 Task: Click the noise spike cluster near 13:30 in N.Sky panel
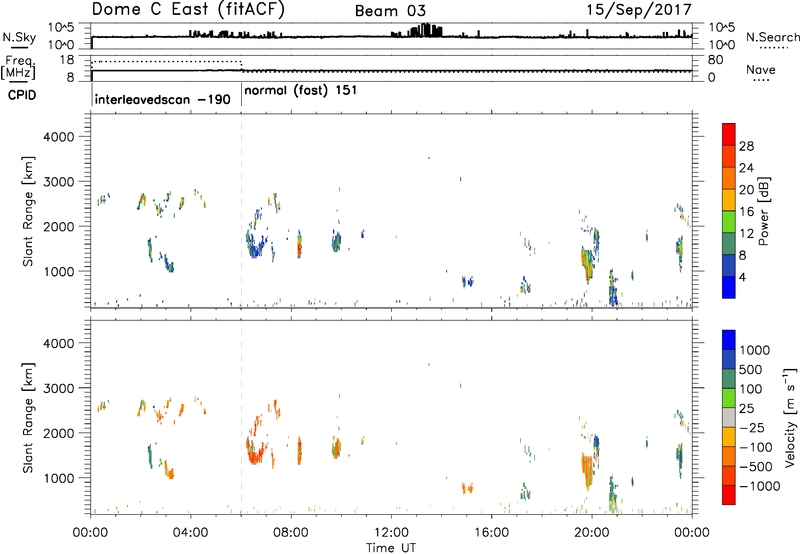[x=425, y=30]
